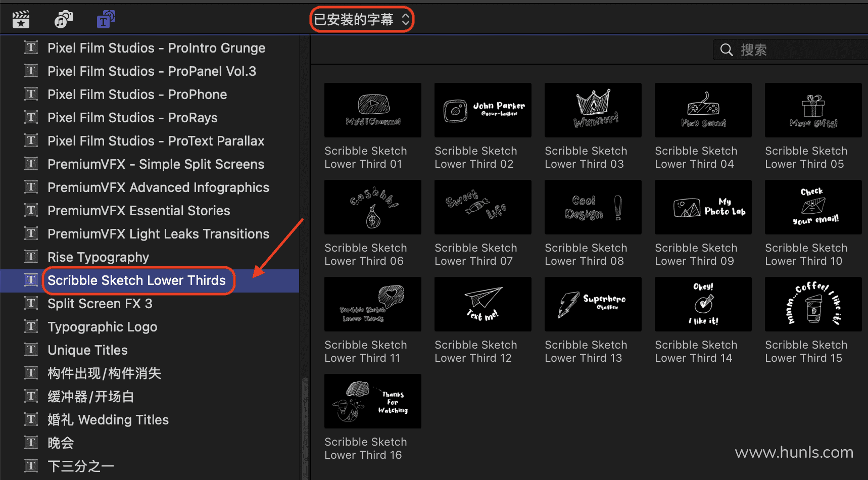Choose Scribble Sketch Lower Third 13 Superhero thumbnail
The height and width of the screenshot is (480, 868).
coord(593,304)
